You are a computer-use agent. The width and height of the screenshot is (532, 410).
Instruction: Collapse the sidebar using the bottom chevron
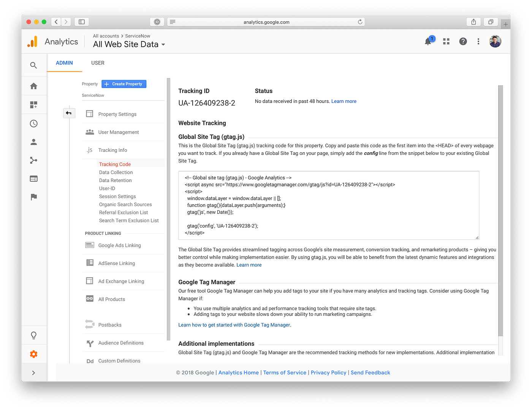[x=34, y=372]
